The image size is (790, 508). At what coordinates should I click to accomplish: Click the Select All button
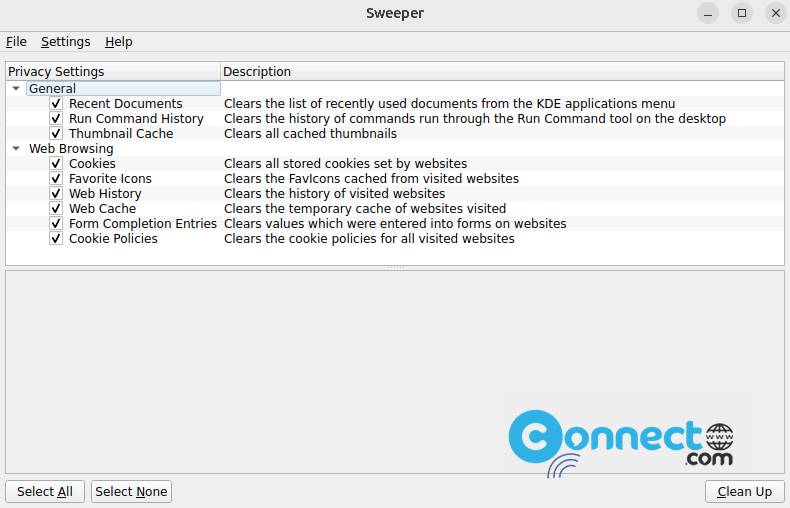pos(45,492)
